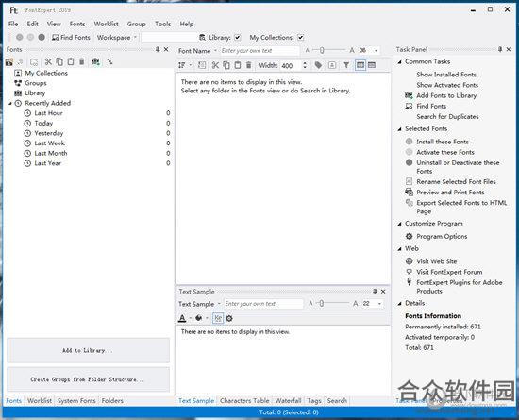
Task: Click the tag icon in font list toolbar
Action: 318,65
